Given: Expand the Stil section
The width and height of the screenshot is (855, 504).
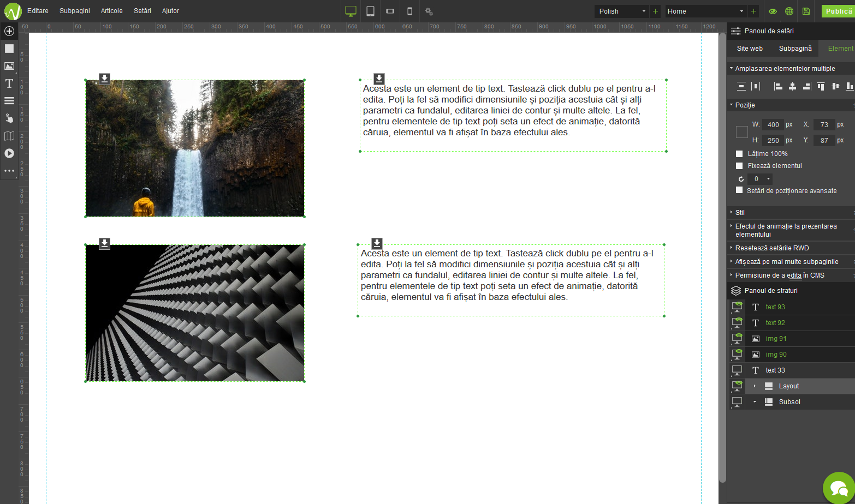Looking at the screenshot, I should point(740,212).
